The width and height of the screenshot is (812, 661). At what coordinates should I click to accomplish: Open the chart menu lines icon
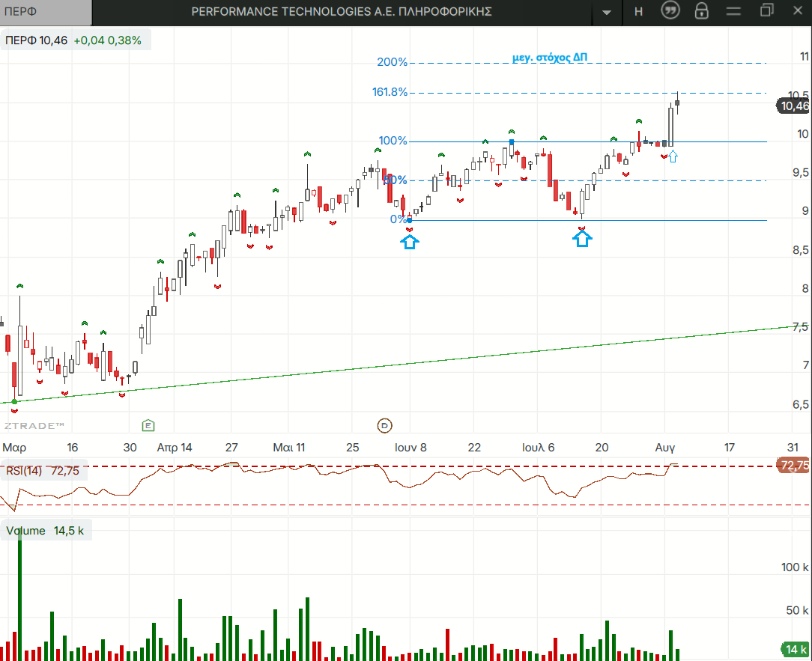[x=733, y=11]
